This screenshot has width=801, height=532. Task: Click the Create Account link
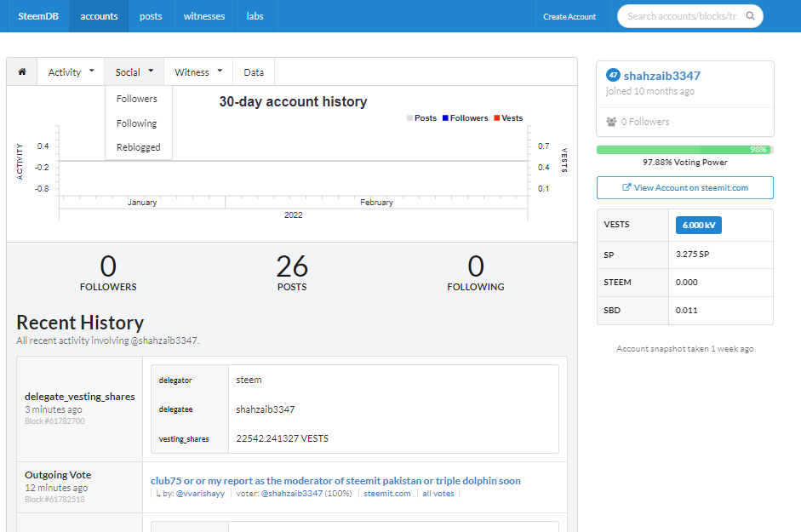pyautogui.click(x=569, y=16)
